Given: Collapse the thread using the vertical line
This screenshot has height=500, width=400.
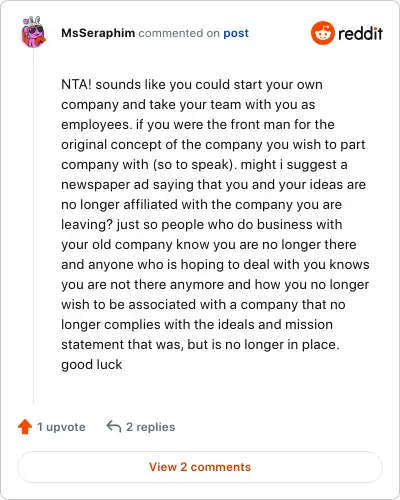Looking at the screenshot, I should pyautogui.click(x=33, y=227).
